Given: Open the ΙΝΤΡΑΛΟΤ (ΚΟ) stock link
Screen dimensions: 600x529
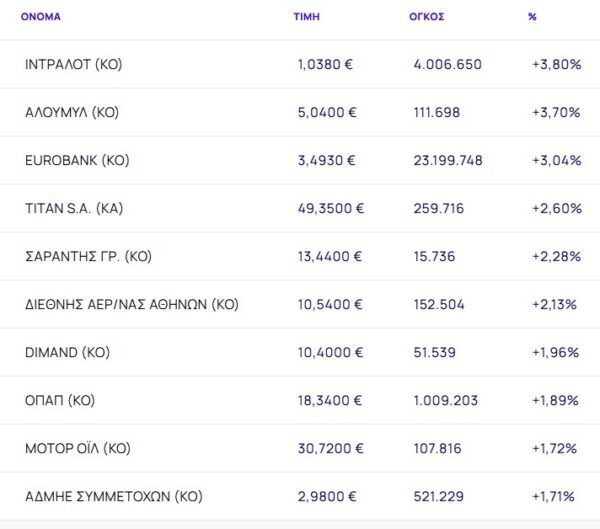Looking at the screenshot, I should coord(73,65).
